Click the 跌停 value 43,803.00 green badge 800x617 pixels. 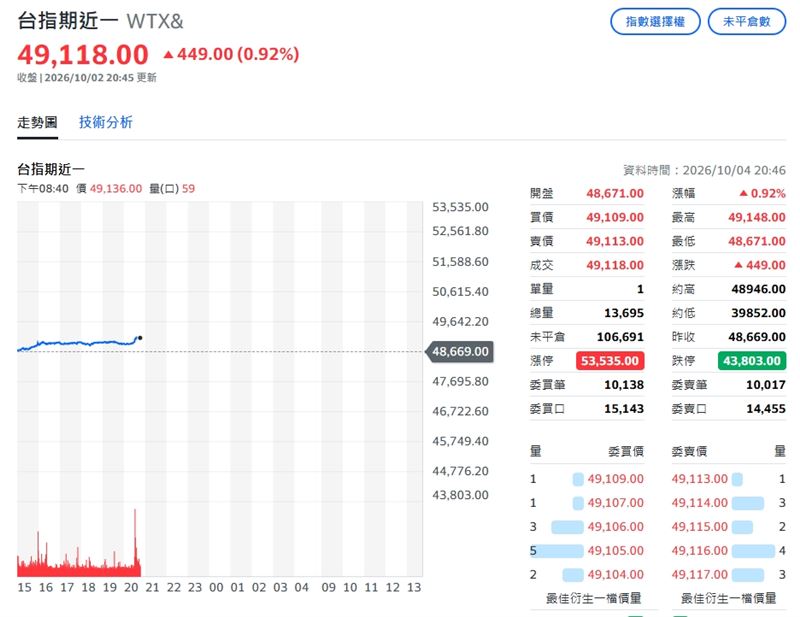coord(752,361)
